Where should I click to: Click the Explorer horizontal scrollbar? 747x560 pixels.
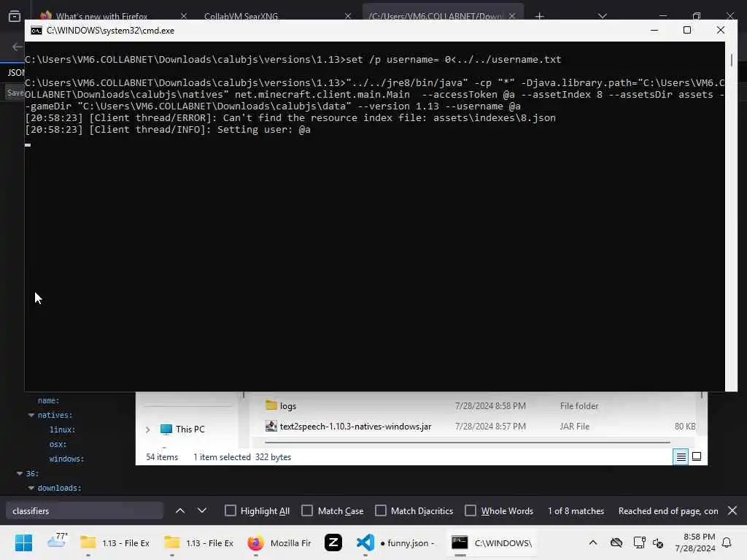click(x=467, y=442)
